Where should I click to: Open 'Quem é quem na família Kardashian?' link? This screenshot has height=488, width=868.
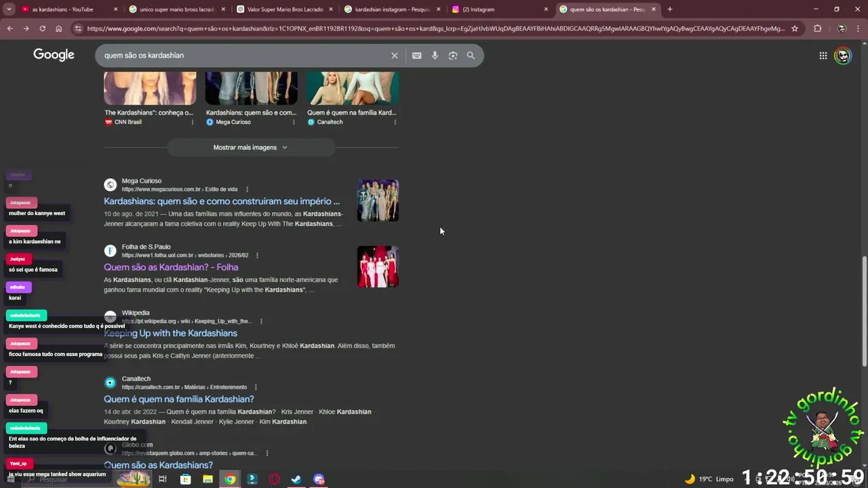coord(179,399)
